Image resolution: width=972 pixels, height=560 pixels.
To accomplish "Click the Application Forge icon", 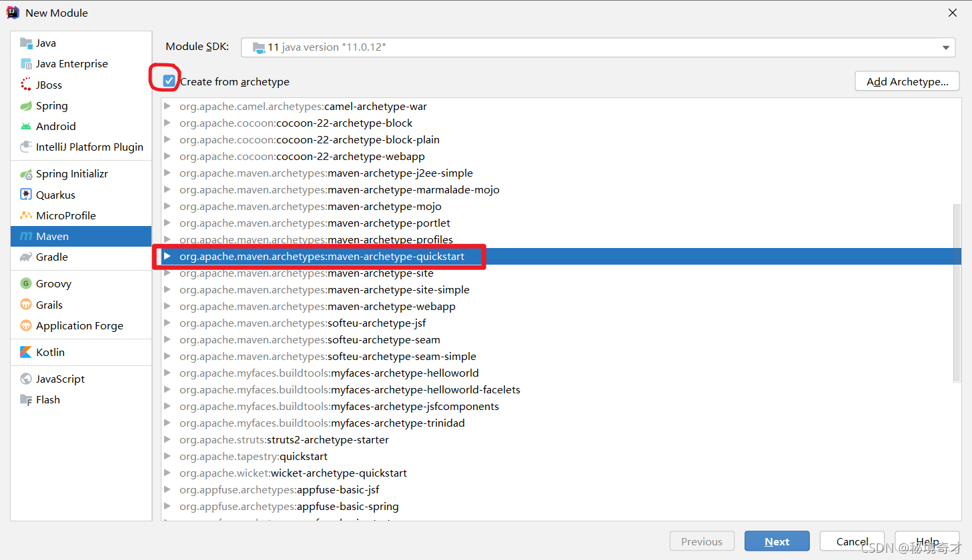I will pyautogui.click(x=26, y=325).
